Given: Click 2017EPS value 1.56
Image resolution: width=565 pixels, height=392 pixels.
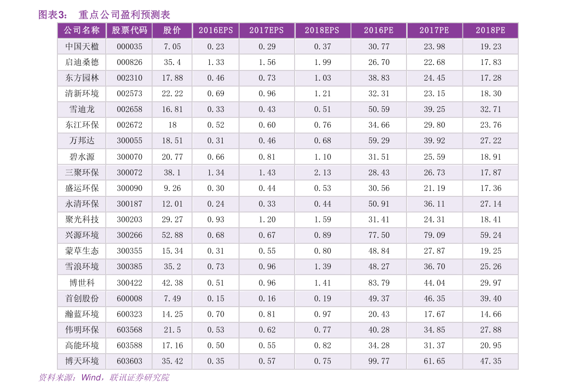Looking at the screenshot, I should click(x=267, y=62).
